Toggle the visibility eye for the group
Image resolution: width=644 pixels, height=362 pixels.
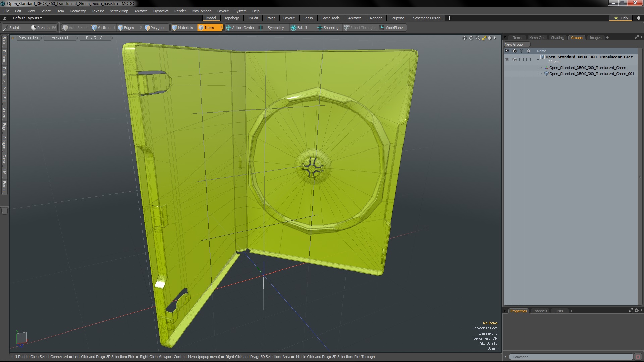(507, 59)
